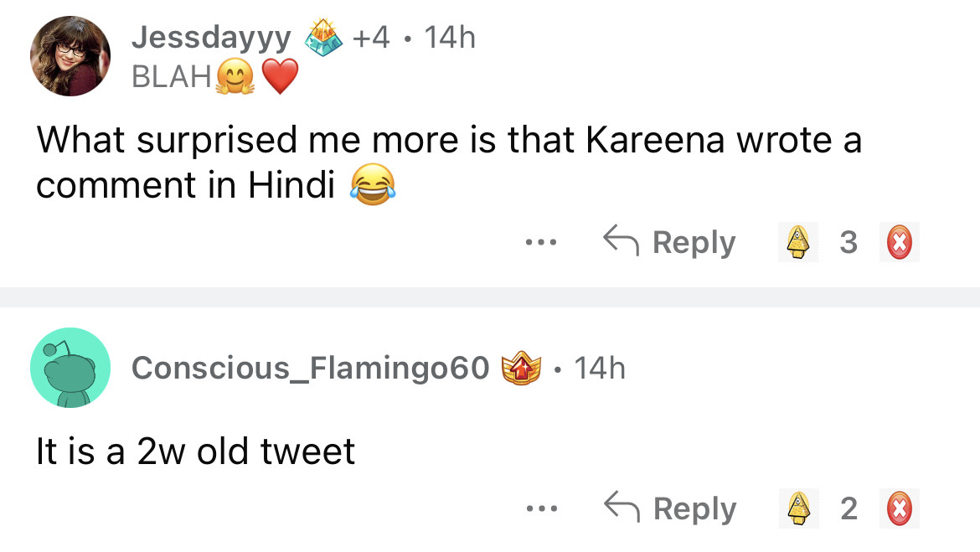This screenshot has width=980, height=552.
Task: Select the BLAH user flair text
Action: click(171, 78)
